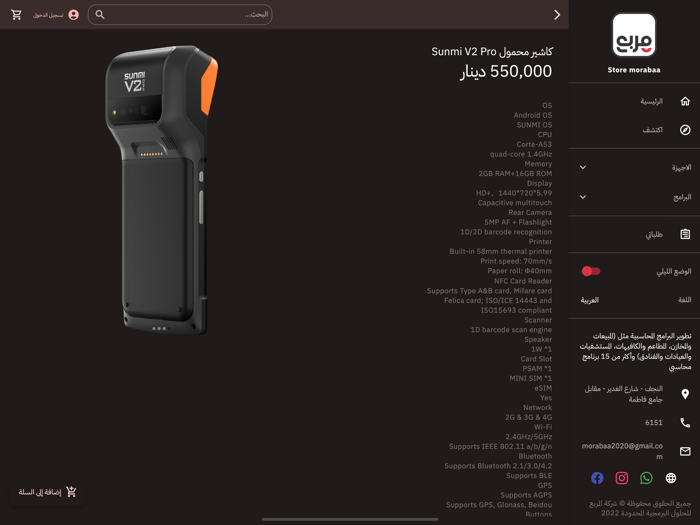
Task: Open the WhatsApp contact icon
Action: (646, 478)
